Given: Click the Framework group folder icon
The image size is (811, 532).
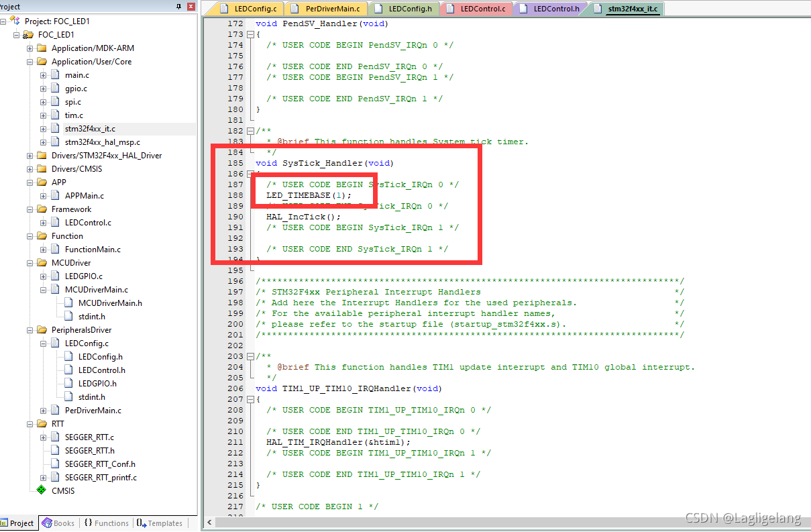Looking at the screenshot, I should [x=42, y=209].
